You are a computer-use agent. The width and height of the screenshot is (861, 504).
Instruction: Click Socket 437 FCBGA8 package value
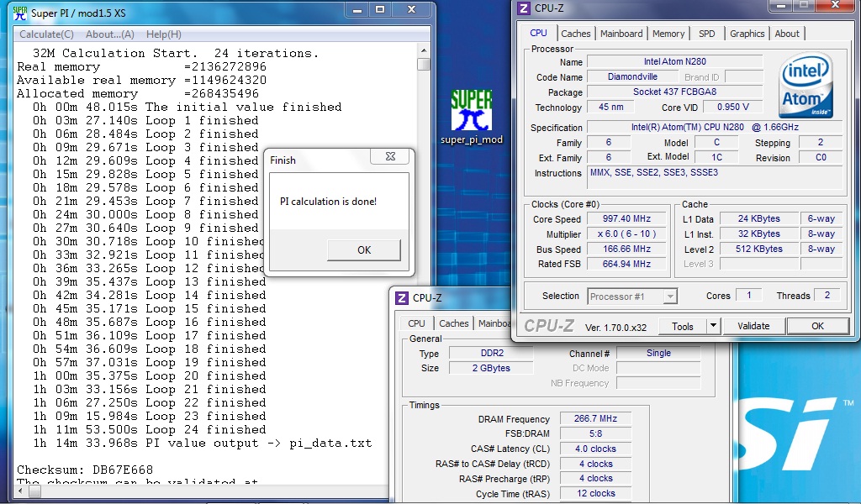pyautogui.click(x=675, y=92)
